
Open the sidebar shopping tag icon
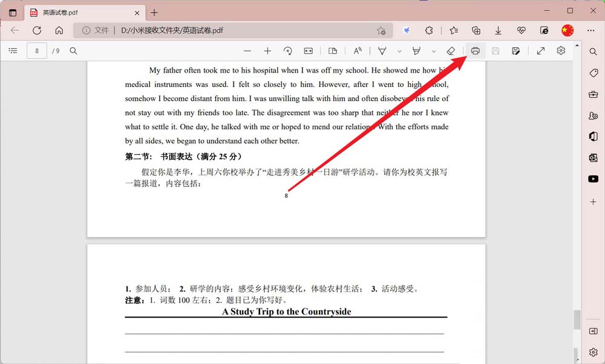point(594,73)
